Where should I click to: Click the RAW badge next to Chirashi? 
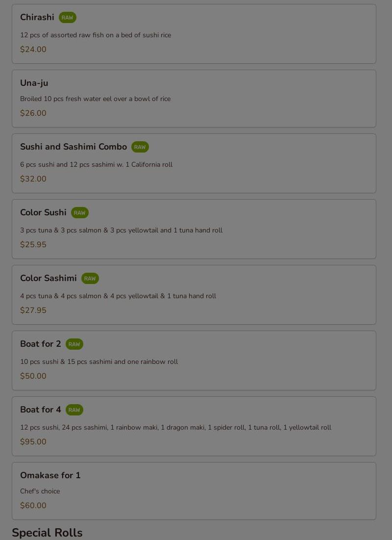pyautogui.click(x=68, y=18)
